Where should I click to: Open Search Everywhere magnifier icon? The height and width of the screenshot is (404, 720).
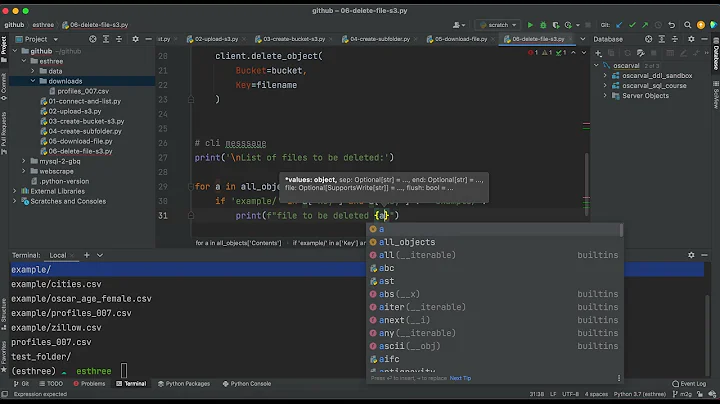tap(687, 25)
